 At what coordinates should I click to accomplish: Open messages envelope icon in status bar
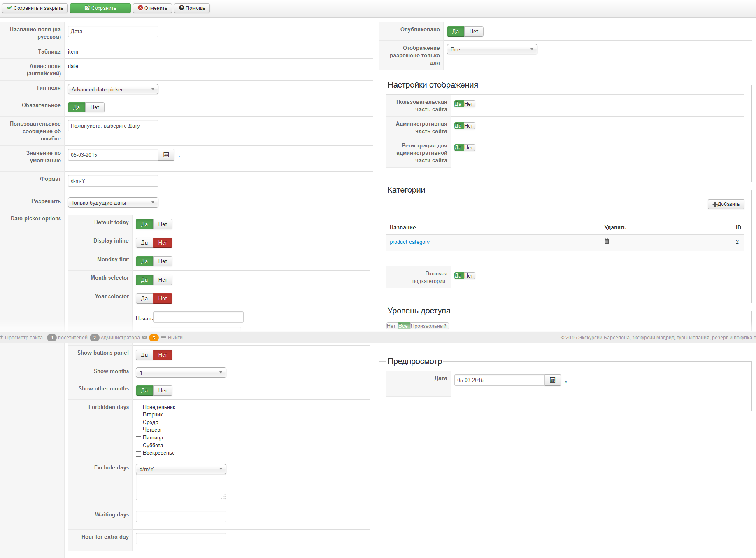tap(144, 337)
